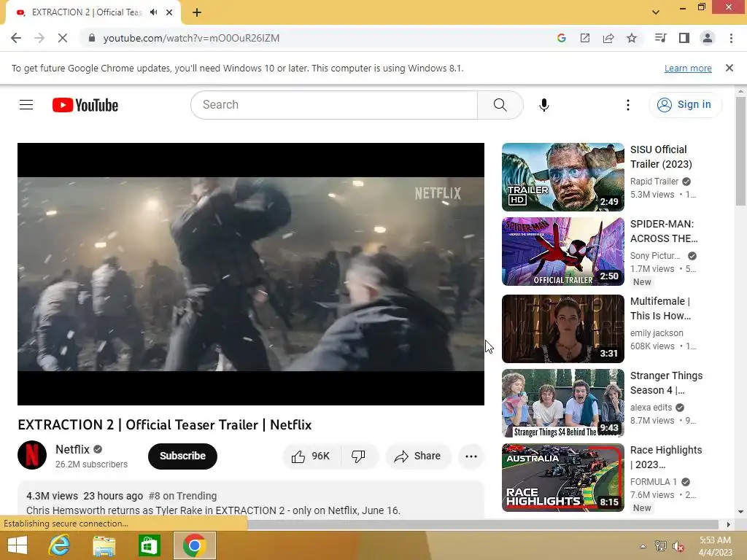This screenshot has width=747, height=560.
Task: Show hidden tray icons arrow
Action: [x=643, y=546]
